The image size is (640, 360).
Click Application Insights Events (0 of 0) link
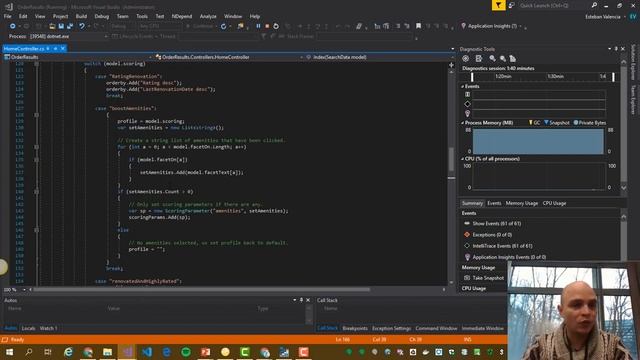point(509,257)
